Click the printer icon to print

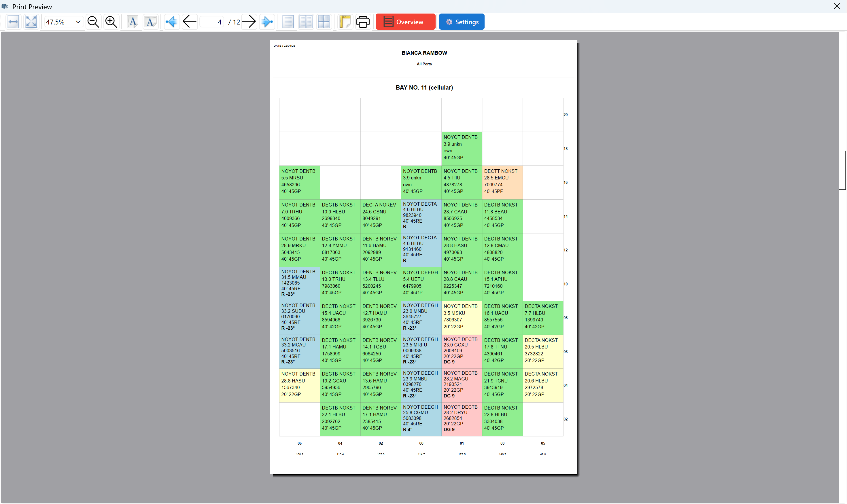(x=363, y=22)
